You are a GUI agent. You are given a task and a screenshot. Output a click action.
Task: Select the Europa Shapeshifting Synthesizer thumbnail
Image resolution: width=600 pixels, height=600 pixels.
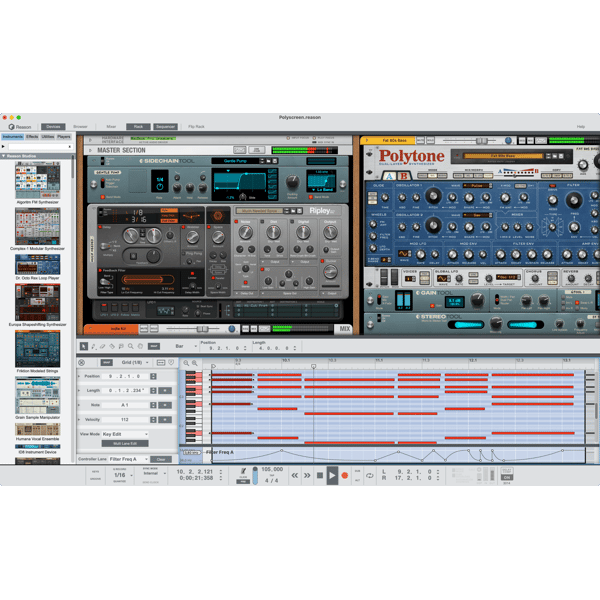click(x=38, y=302)
